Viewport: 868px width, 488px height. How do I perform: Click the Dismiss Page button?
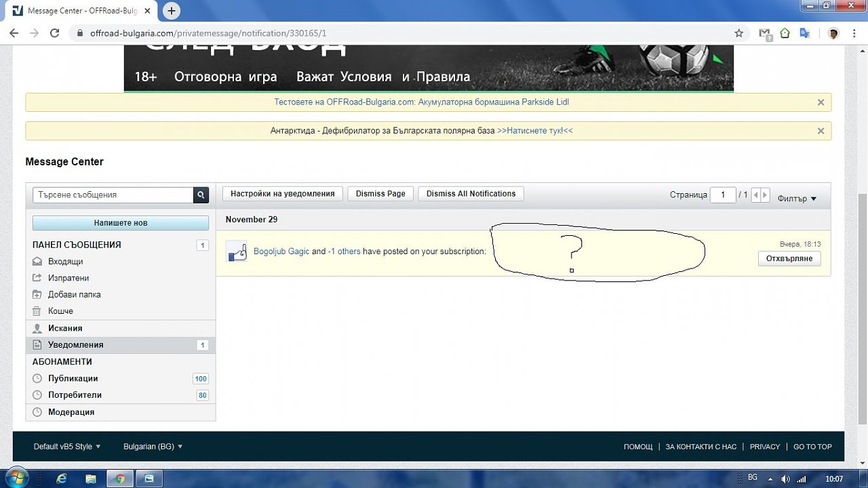click(x=380, y=194)
